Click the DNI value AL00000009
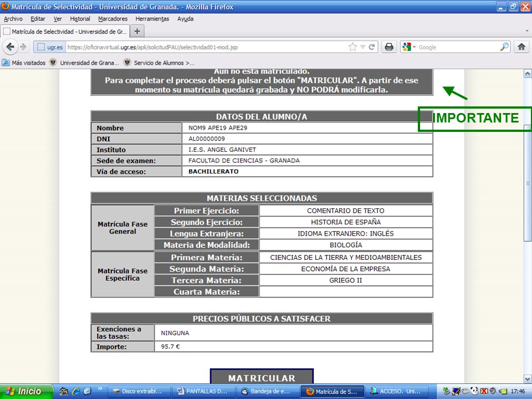Viewport: 532px width, 399px height. [x=207, y=139]
